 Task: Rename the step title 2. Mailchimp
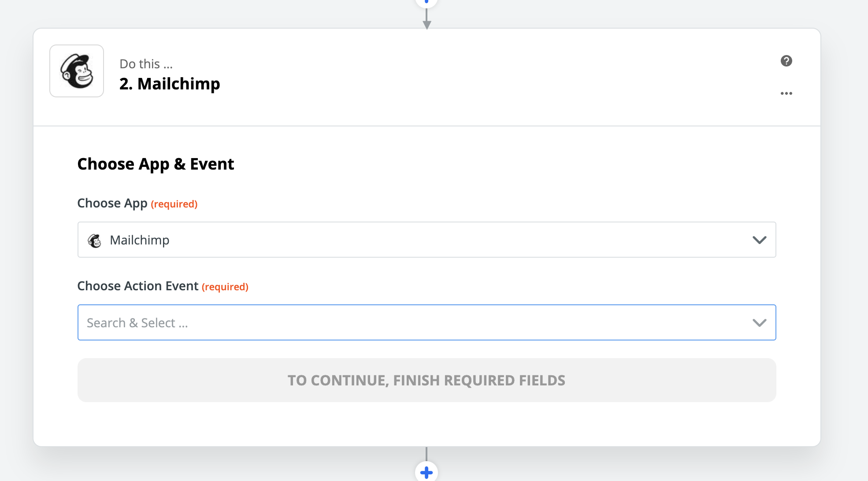click(170, 84)
